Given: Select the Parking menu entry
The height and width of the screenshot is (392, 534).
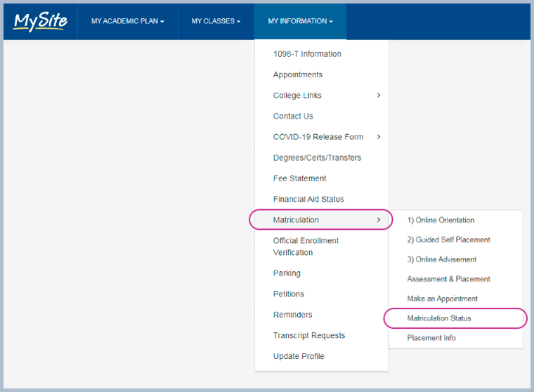Looking at the screenshot, I should (287, 273).
